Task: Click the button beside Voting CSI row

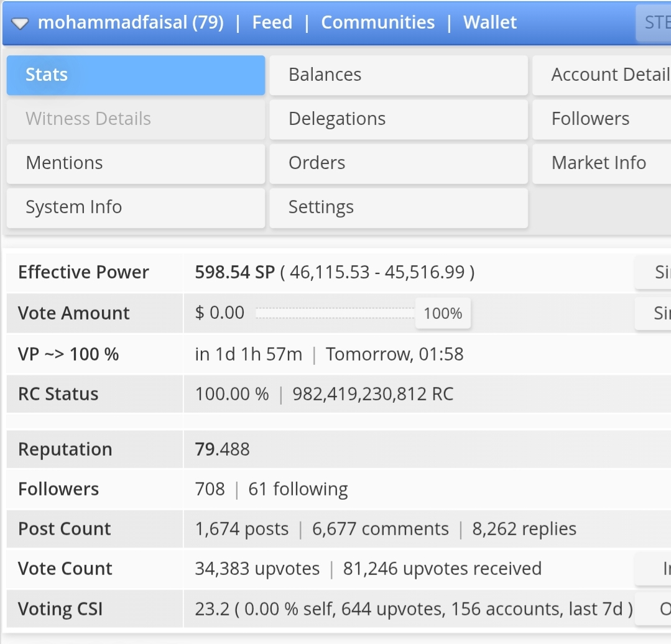Action: (653, 609)
